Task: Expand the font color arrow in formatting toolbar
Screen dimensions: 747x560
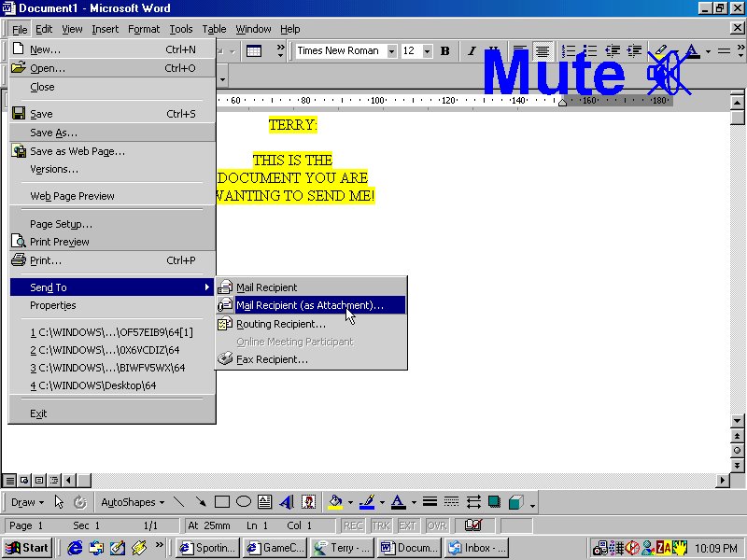Action: (708, 51)
